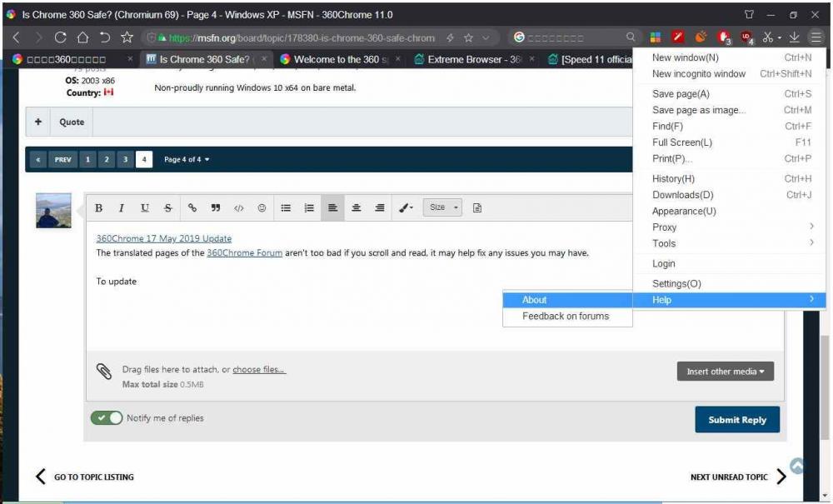Open the uBlock extension icon with badge 4
The height and width of the screenshot is (504, 833).
[x=746, y=37]
